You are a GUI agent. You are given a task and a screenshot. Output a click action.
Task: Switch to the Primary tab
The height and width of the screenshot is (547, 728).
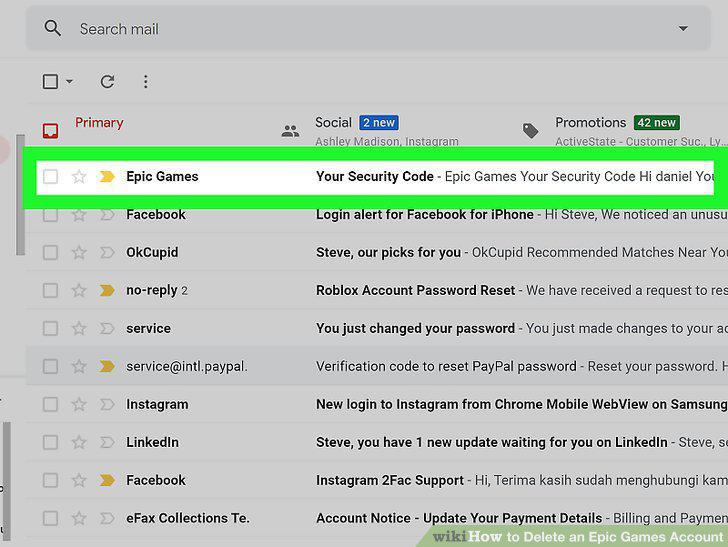coord(99,123)
